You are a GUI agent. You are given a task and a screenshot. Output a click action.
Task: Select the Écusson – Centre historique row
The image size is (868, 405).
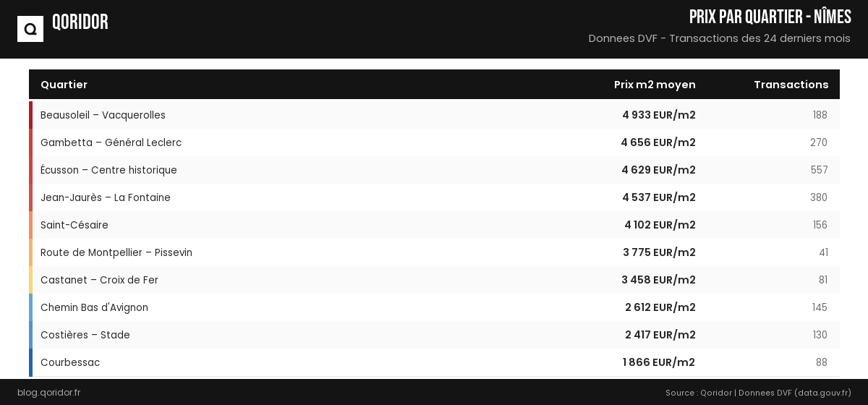tap(434, 170)
